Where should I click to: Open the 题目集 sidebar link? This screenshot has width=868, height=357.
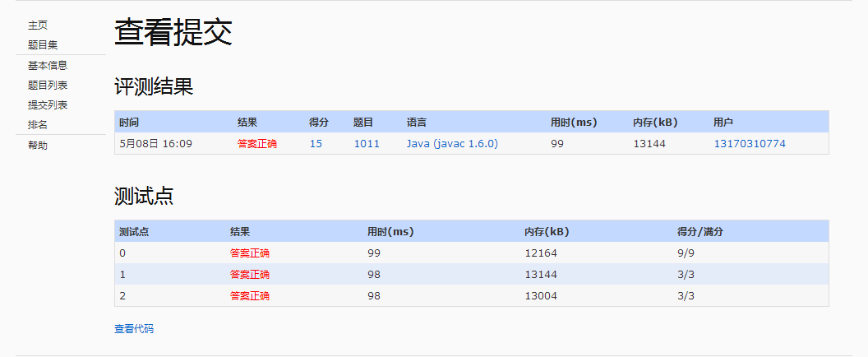coord(43,45)
